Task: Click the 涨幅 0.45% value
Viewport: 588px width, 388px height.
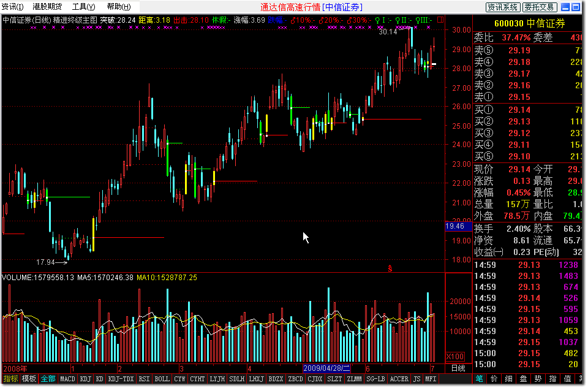Action: (x=519, y=193)
